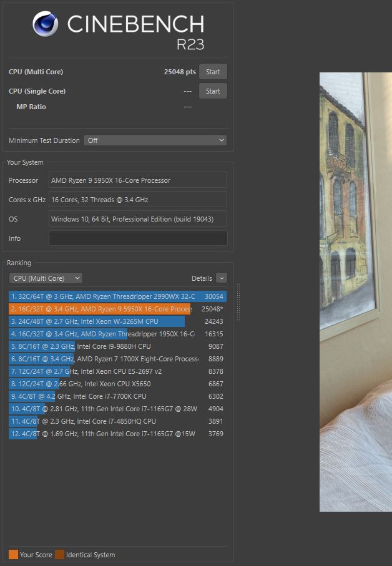Image resolution: width=392 pixels, height=566 pixels.
Task: Select ranking row 9 Core i7-7700K
Action: point(118,396)
